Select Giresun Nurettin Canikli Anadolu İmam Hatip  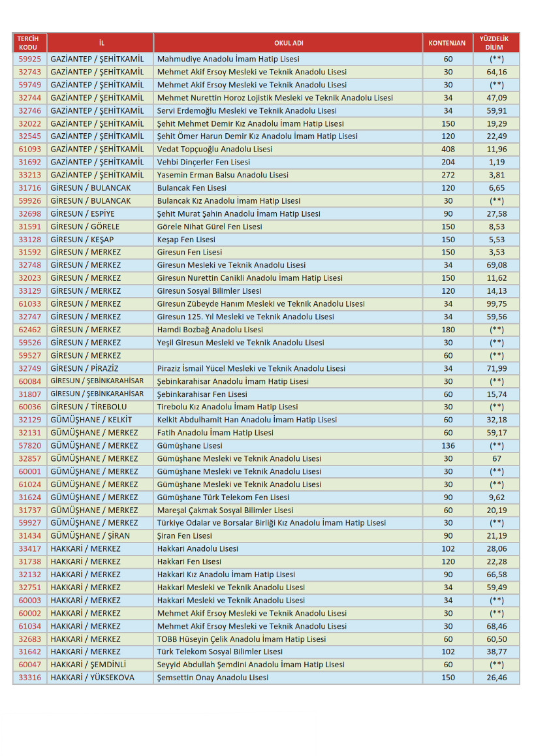(249, 277)
